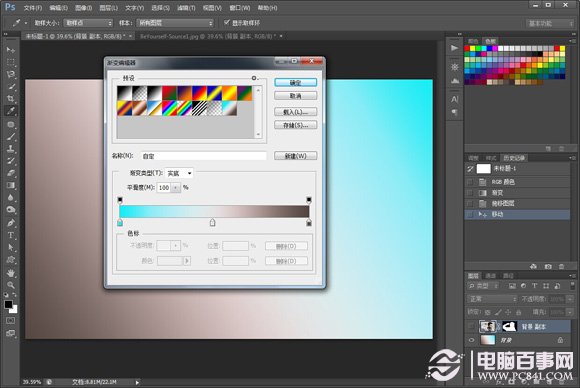Screen dimensions: 580x388
Task: Click the New gradient button
Action: click(296, 156)
